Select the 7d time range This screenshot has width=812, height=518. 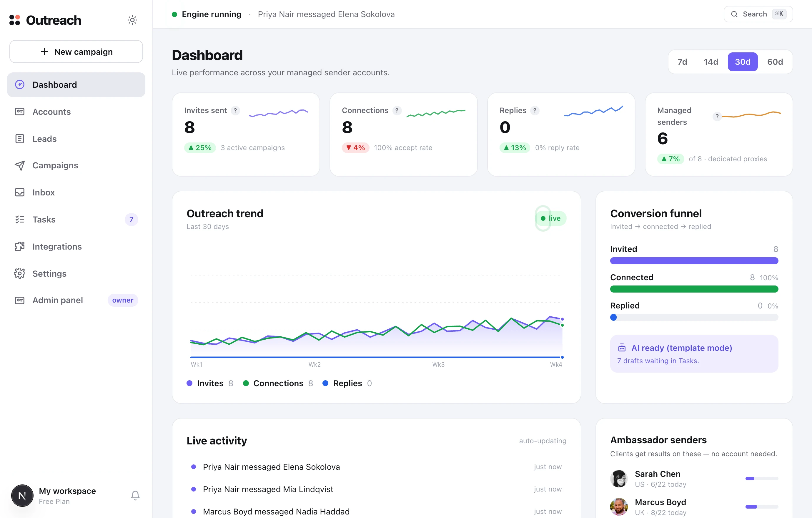tap(682, 62)
